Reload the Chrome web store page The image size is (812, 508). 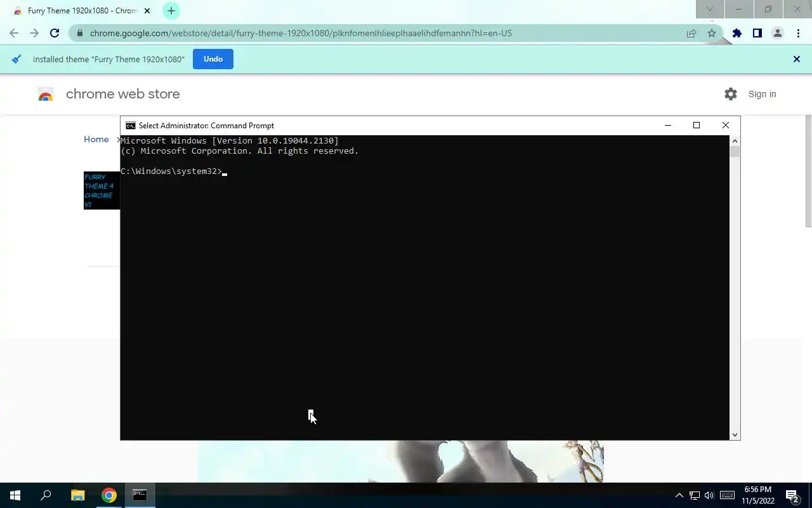[55, 33]
